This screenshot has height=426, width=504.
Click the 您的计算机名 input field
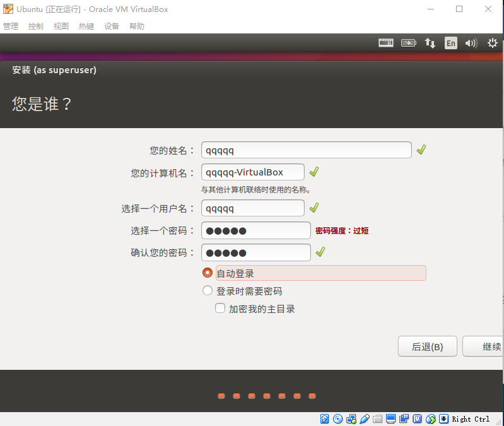point(253,172)
